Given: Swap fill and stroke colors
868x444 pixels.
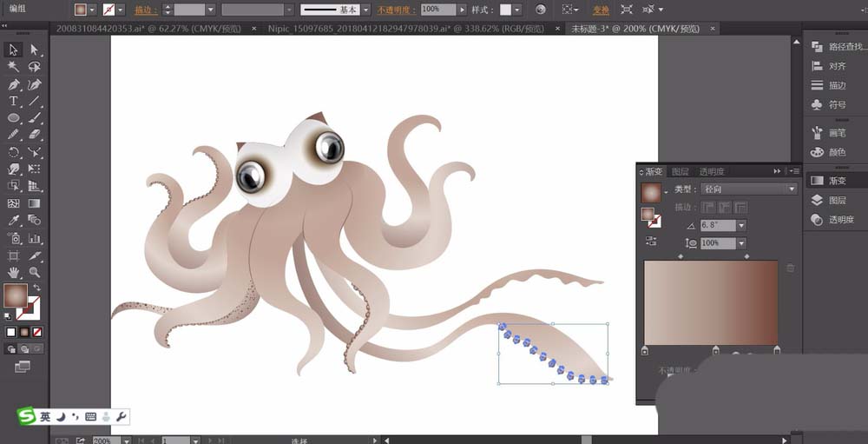Looking at the screenshot, I should (x=37, y=287).
